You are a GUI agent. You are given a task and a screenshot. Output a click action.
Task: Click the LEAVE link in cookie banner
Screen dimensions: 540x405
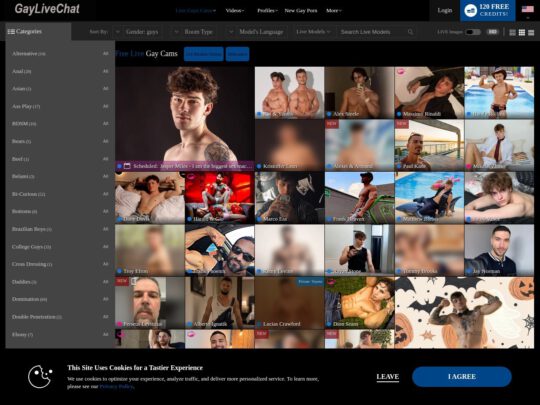(387, 377)
